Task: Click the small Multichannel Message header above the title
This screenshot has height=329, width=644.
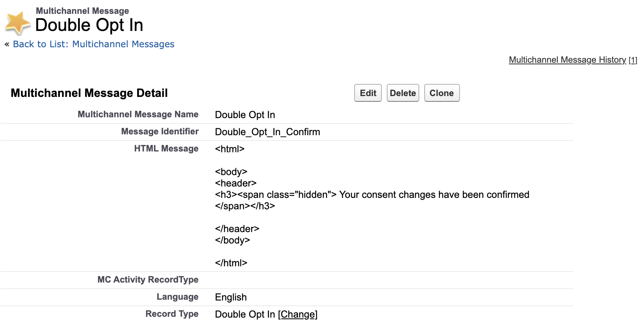Action: (x=82, y=11)
